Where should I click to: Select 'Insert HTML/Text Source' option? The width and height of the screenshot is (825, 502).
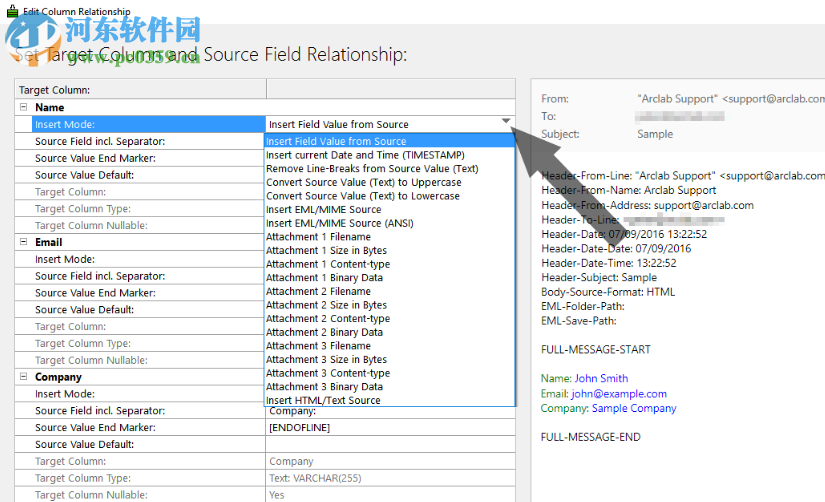coord(389,400)
